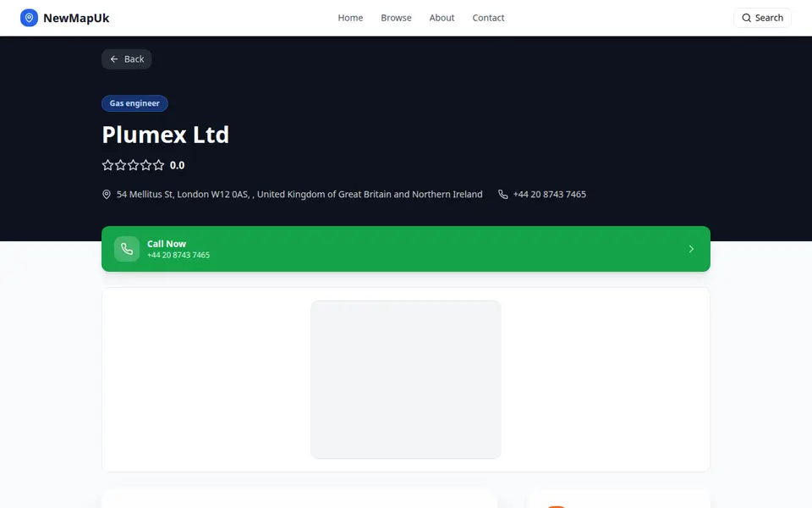
Task: Click the grey image placeholder thumbnail
Action: (406, 379)
